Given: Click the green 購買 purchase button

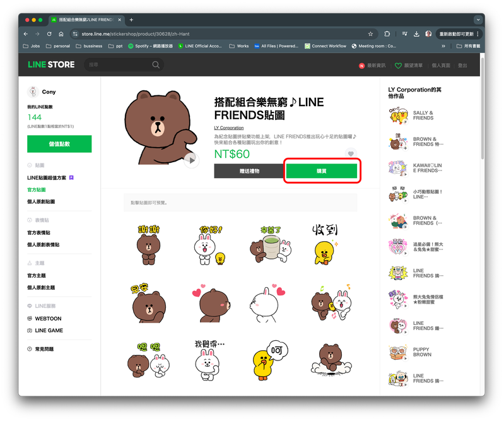Looking at the screenshot, I should click(322, 171).
